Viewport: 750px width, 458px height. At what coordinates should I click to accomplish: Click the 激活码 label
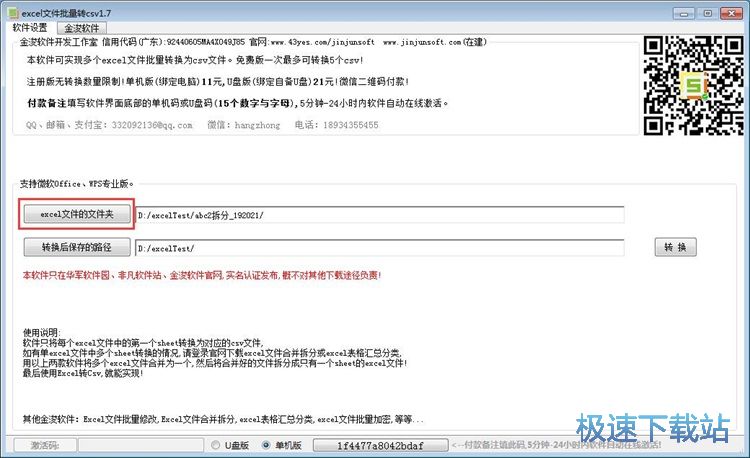point(44,445)
